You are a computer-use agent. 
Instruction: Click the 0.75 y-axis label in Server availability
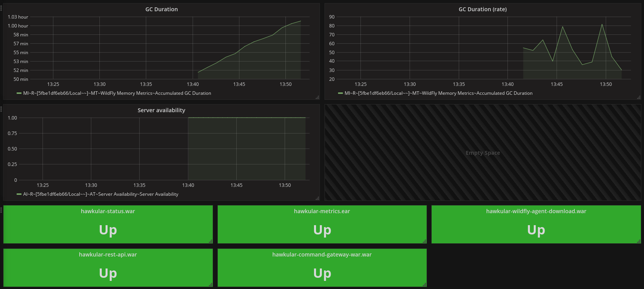coord(12,133)
